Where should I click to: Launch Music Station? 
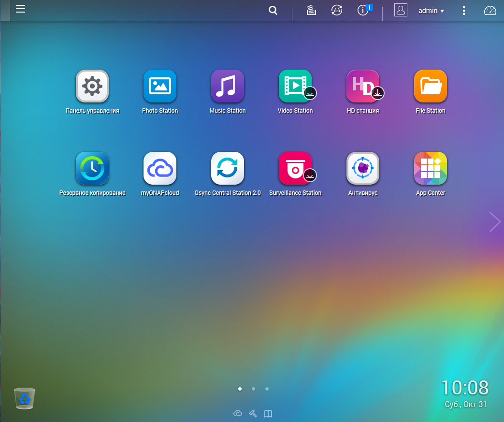click(228, 87)
